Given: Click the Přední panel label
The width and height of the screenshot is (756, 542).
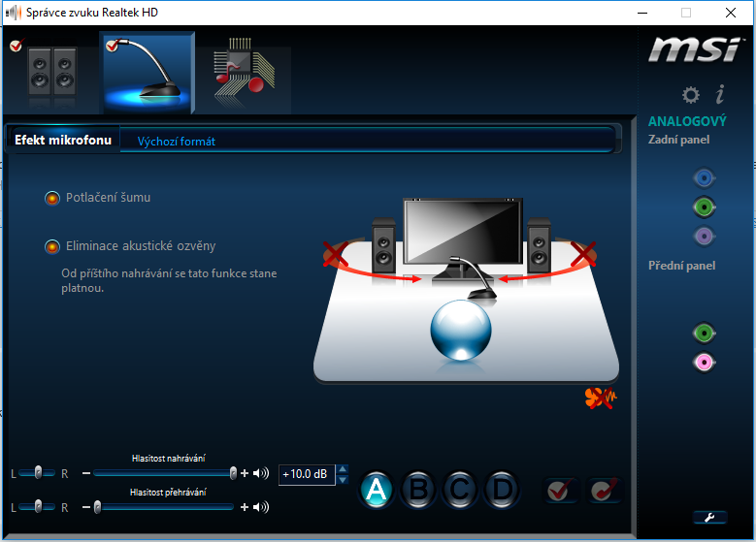Looking at the screenshot, I should click(x=681, y=266).
